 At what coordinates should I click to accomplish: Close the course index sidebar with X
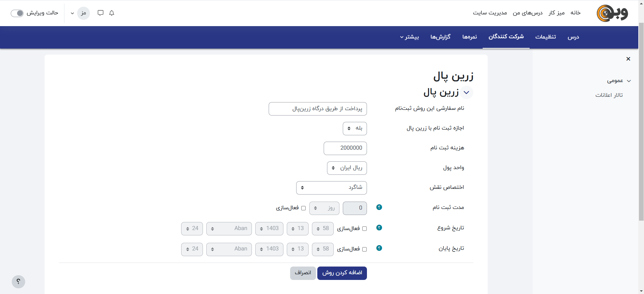click(x=628, y=59)
